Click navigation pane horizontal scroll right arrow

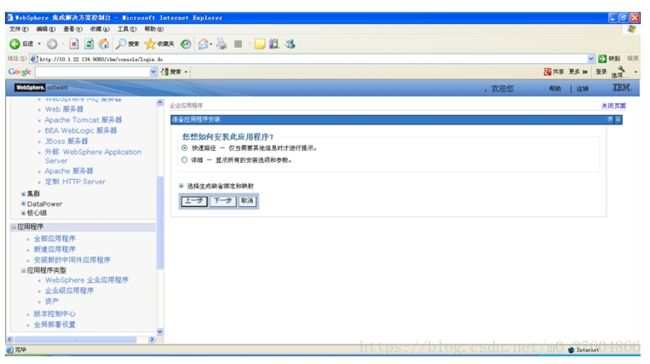point(152,340)
